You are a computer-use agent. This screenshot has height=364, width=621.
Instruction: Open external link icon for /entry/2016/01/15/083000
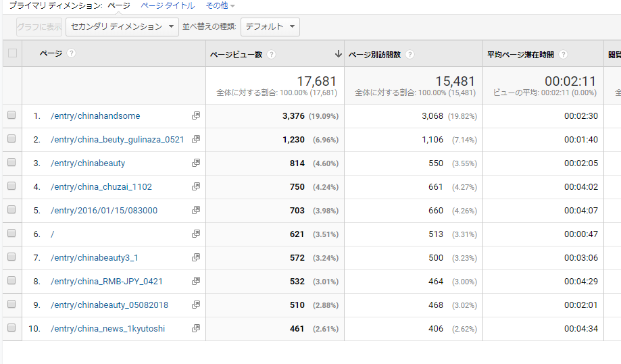pos(196,210)
